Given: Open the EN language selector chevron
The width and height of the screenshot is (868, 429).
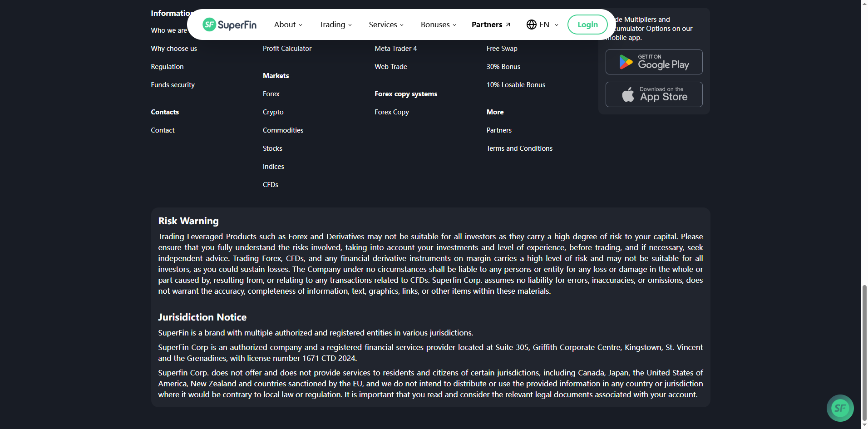Looking at the screenshot, I should pos(557,25).
